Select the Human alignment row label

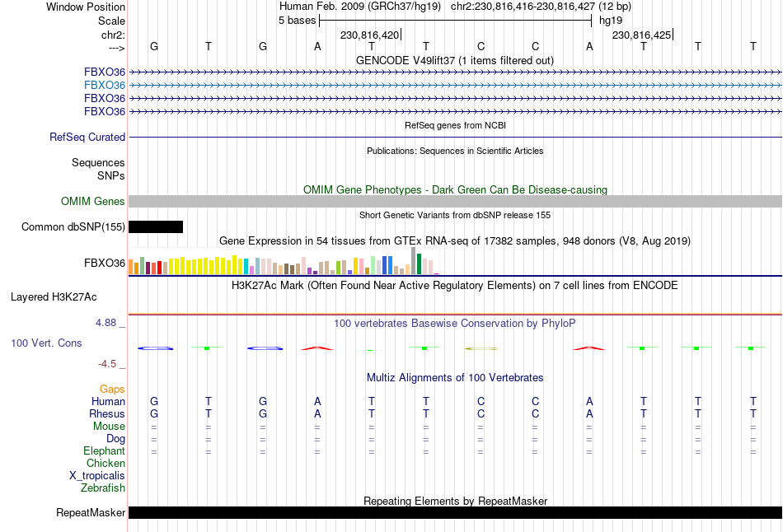point(108,402)
